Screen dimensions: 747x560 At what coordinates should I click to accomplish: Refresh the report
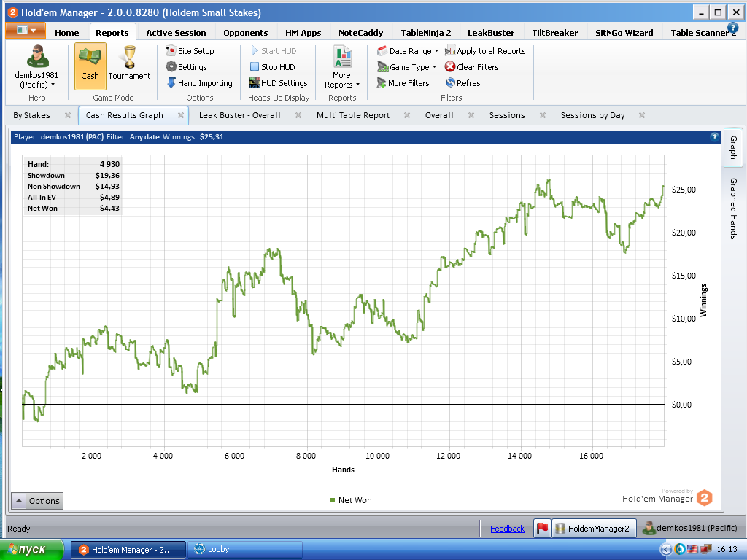(465, 83)
